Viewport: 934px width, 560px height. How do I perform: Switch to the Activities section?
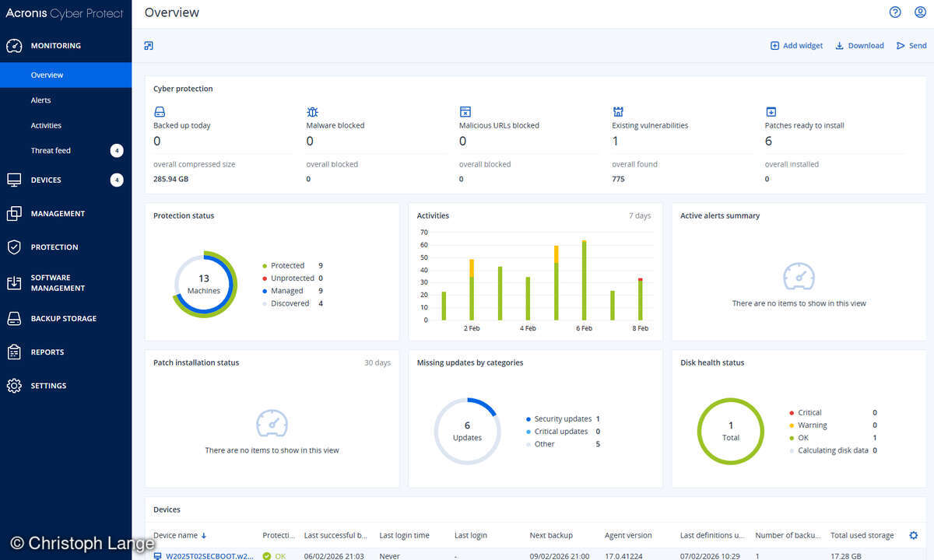pyautogui.click(x=46, y=125)
